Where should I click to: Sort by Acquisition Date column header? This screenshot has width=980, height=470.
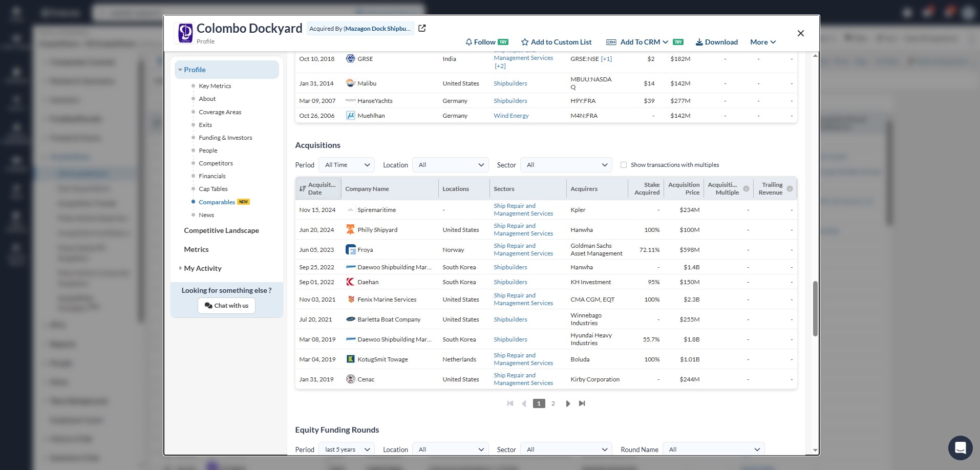pos(318,188)
